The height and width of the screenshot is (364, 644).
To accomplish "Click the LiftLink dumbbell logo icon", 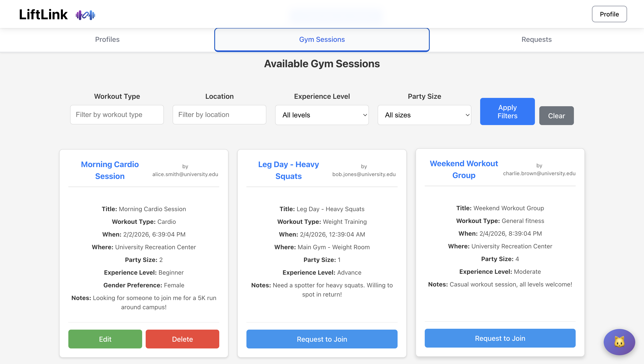I will click(85, 15).
